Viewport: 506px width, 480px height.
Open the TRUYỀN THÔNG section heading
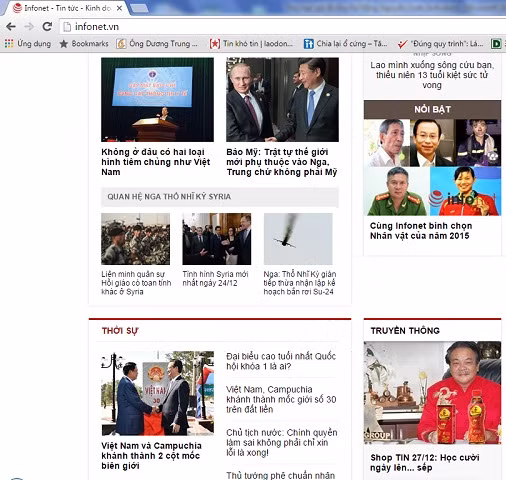(x=405, y=331)
